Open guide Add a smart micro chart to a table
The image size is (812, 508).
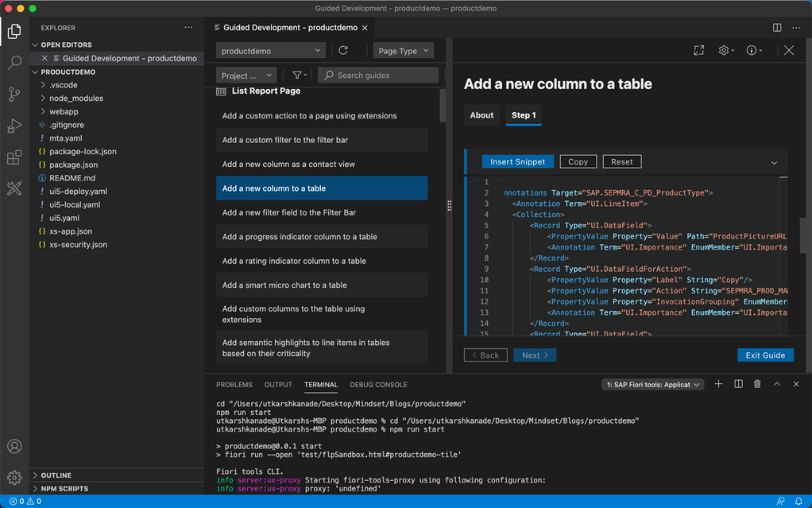coord(322,285)
